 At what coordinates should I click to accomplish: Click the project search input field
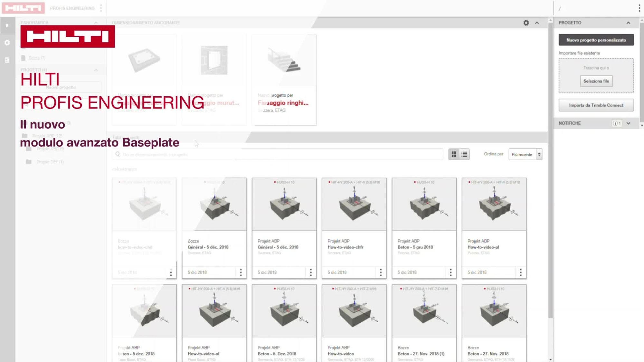(x=278, y=154)
